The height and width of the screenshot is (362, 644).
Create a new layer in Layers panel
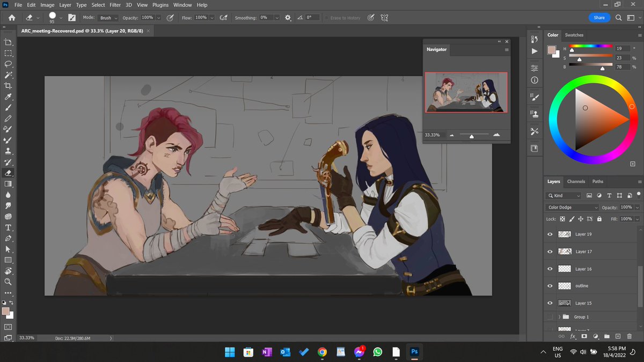[618, 336]
